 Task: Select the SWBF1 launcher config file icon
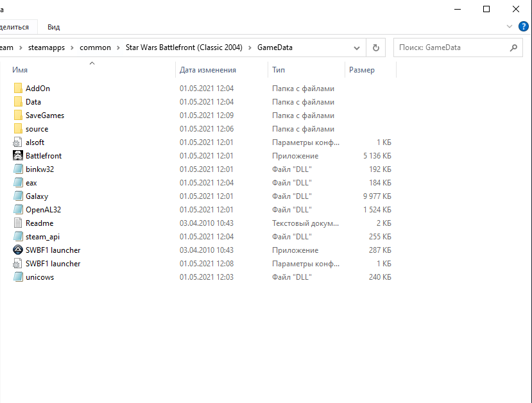click(x=18, y=264)
